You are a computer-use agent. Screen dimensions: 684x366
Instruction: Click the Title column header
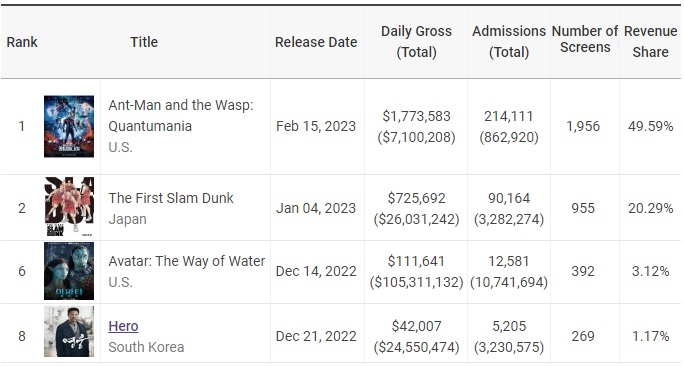pyautogui.click(x=144, y=42)
